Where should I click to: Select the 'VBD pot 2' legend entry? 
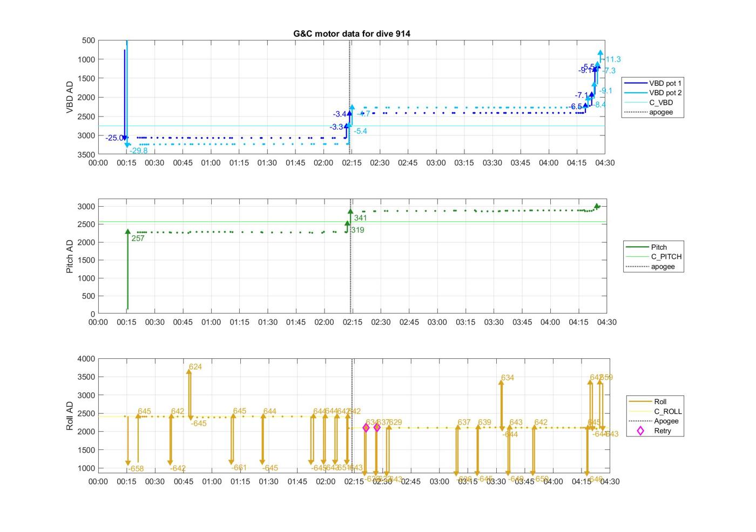click(x=653, y=93)
